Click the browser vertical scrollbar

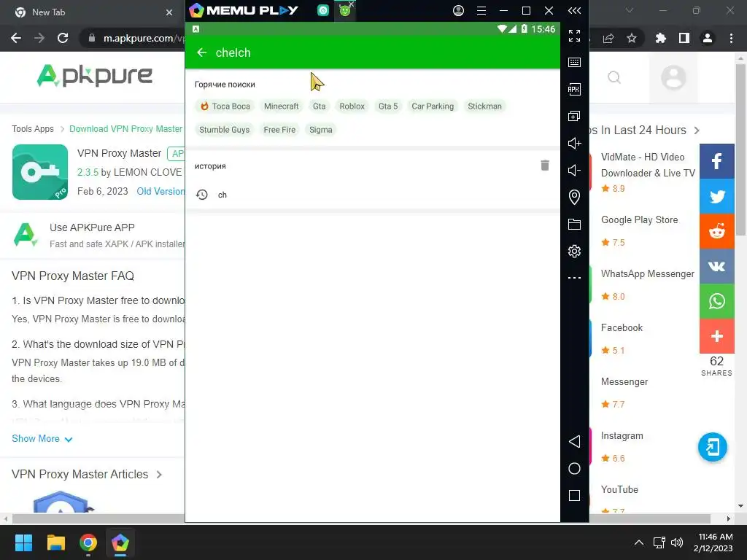coord(740,149)
